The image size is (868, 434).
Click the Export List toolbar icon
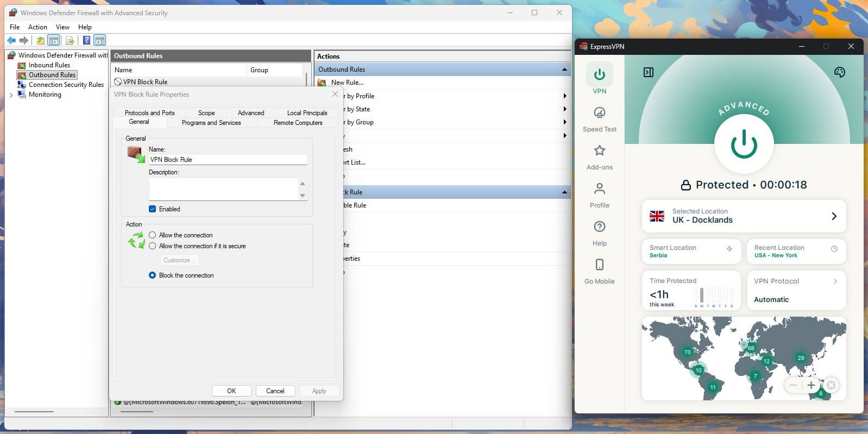pyautogui.click(x=70, y=40)
